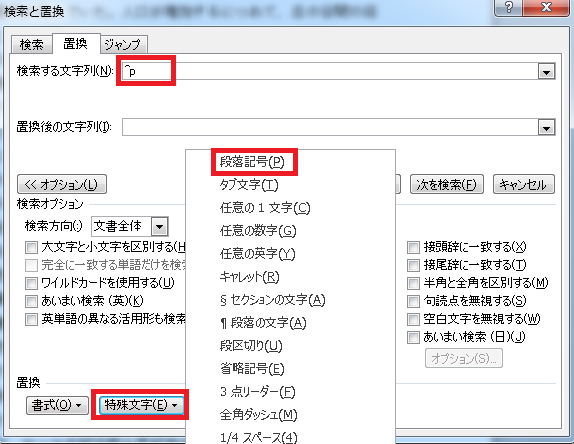The height and width of the screenshot is (444, 574).
Task: Expand the 検索する文字列 dropdown arrow
Action: coord(546,72)
